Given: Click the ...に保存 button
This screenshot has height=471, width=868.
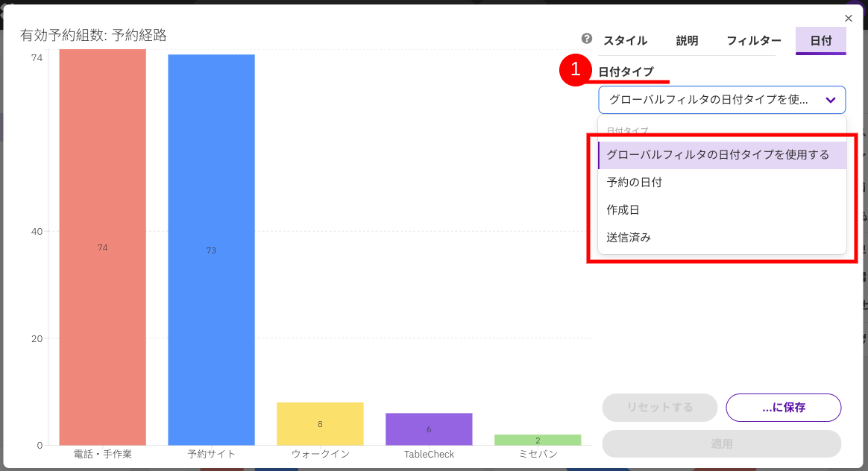Looking at the screenshot, I should point(783,408).
